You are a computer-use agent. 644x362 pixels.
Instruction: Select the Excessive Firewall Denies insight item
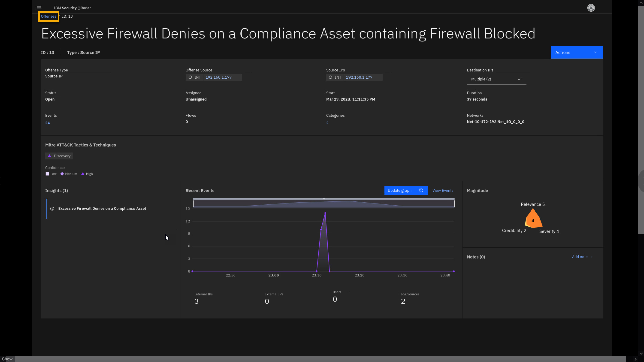point(102,209)
